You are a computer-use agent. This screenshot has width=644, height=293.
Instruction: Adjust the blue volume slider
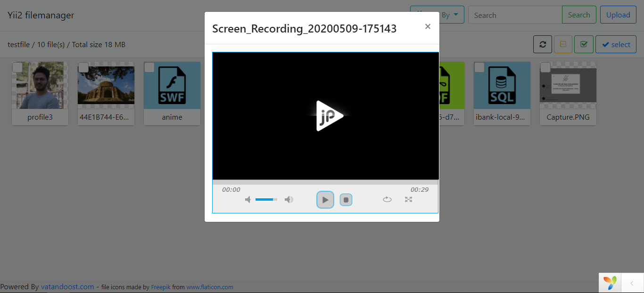coord(266,199)
